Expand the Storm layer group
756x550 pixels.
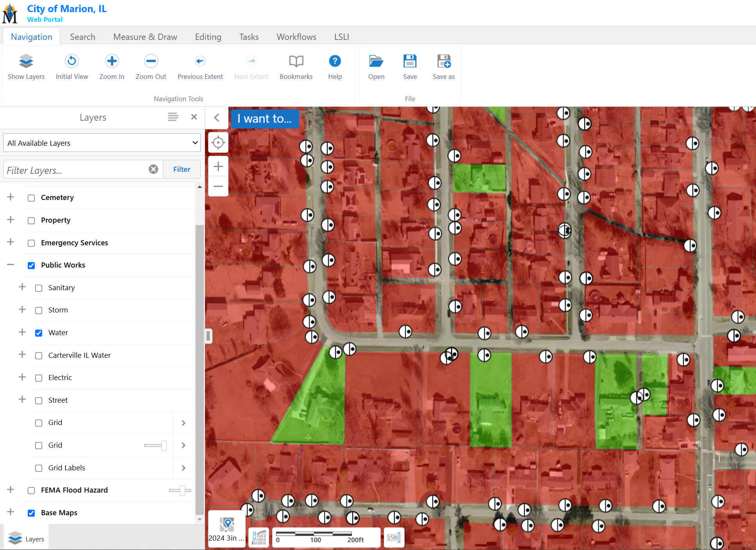pyautogui.click(x=22, y=310)
